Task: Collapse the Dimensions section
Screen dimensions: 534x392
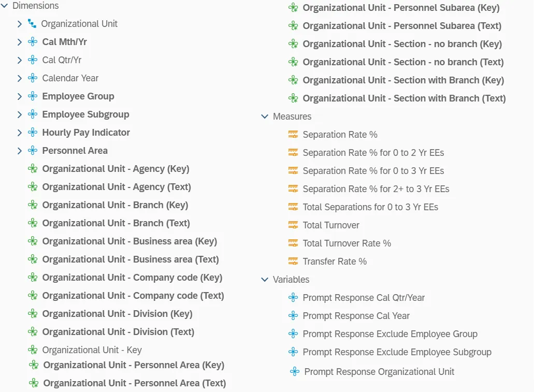Action: 4,6
